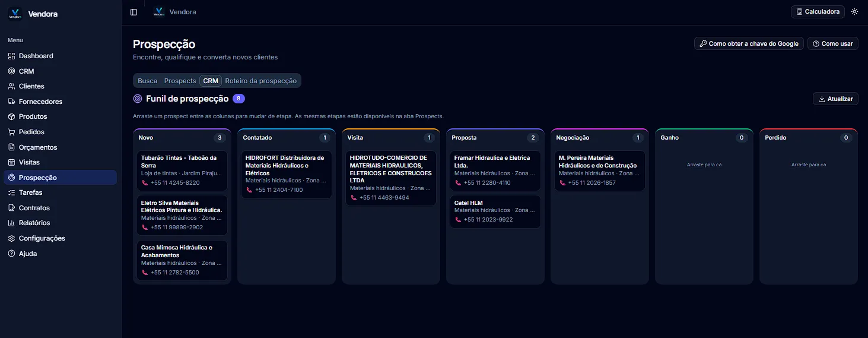868x338 pixels.
Task: Open Dashboard in the sidebar menu
Action: tap(61, 56)
